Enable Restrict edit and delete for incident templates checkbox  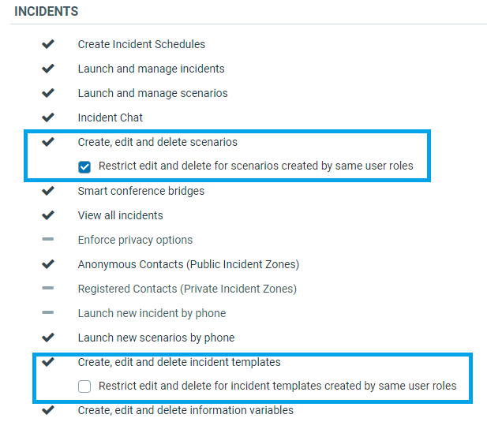click(84, 386)
